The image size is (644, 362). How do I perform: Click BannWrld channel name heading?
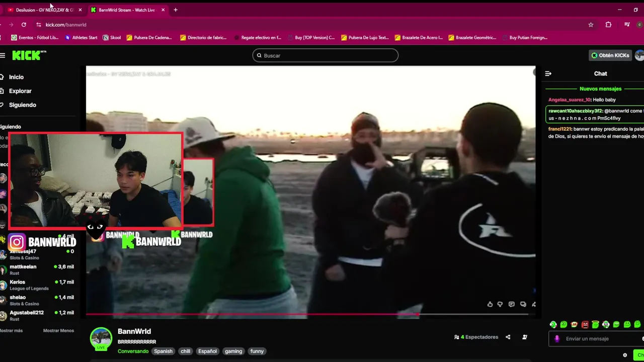[134, 331]
